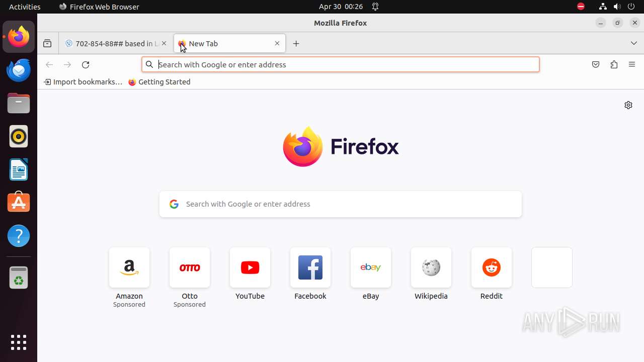644x362 pixels.
Task: Select the New Tab tab
Action: [229, 44]
